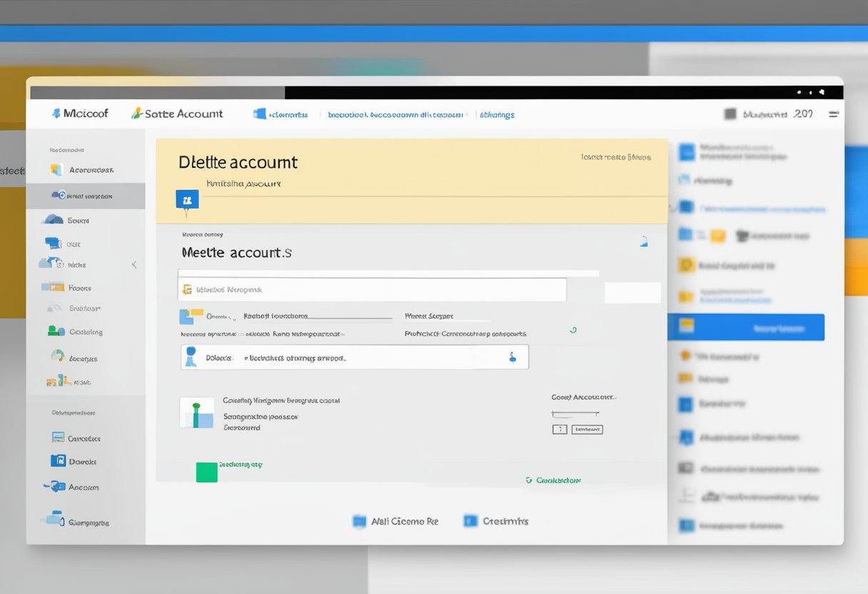
Task: Click the green-and-blue thumbnail in the content area
Action: click(197, 413)
